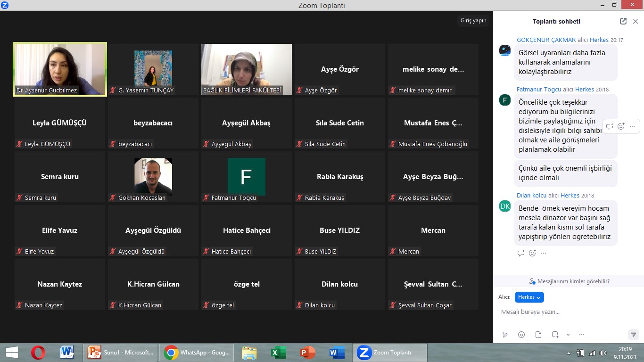Viewport: 644px width, 362px height.
Task: Click muted mic icon on Gokhan Kocaslan tile
Action: 113,198
